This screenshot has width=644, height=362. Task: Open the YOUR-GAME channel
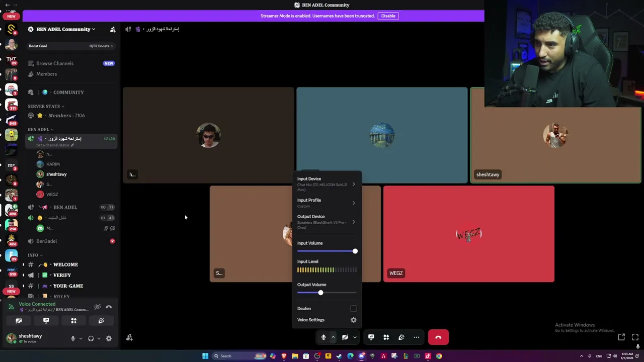click(71, 286)
